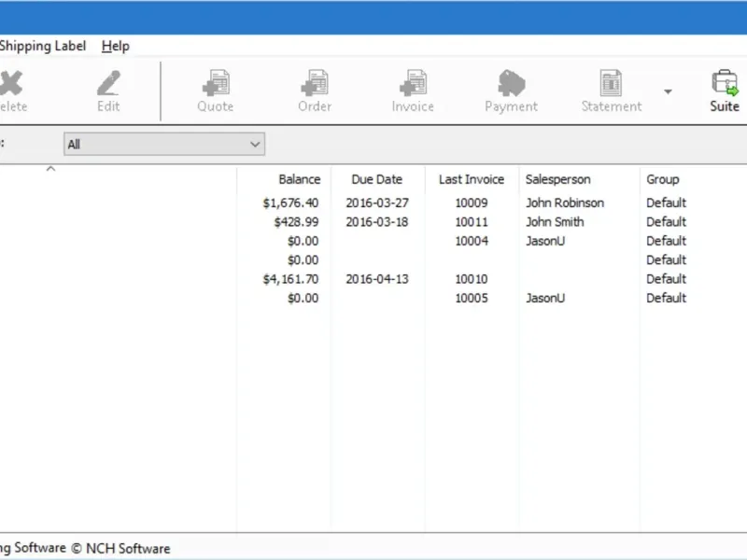Click JasonU in the invoice 10005 row
Image resolution: width=747 pixels, height=560 pixels.
point(545,298)
